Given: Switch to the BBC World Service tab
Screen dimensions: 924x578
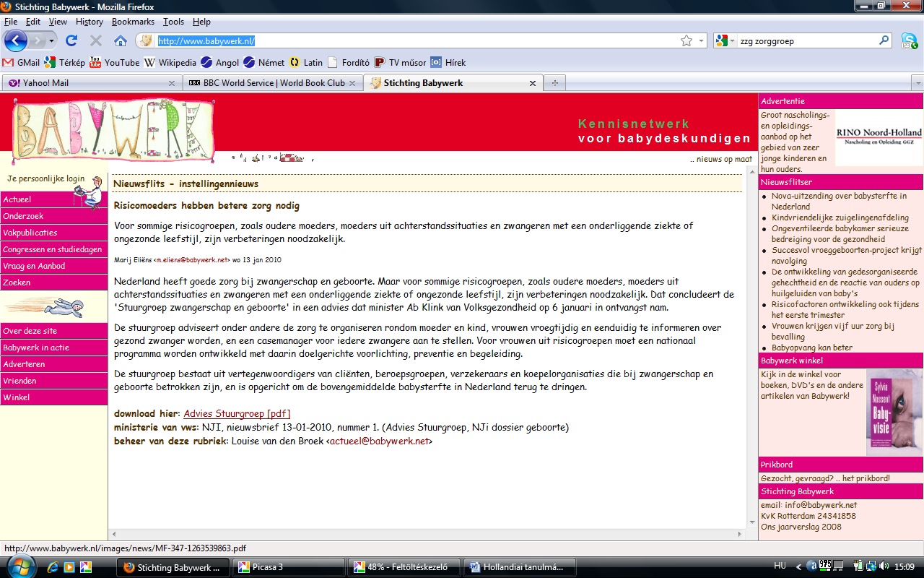Looking at the screenshot, I should [271, 83].
